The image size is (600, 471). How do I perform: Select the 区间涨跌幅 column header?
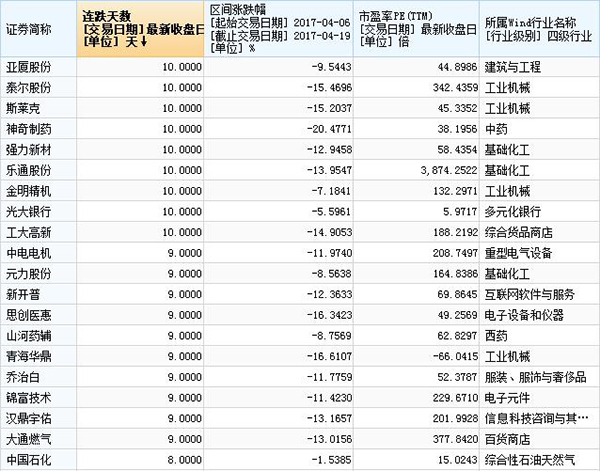(279, 29)
